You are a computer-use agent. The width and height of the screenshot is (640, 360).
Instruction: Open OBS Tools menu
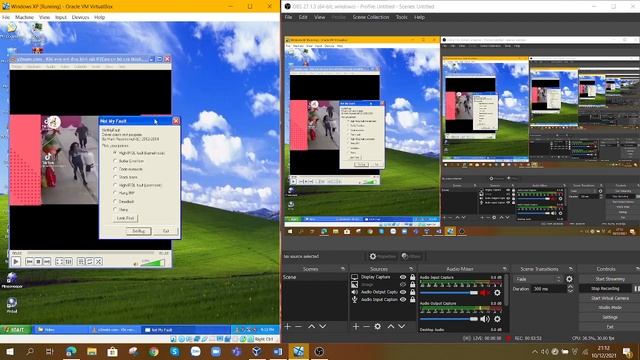402,17
